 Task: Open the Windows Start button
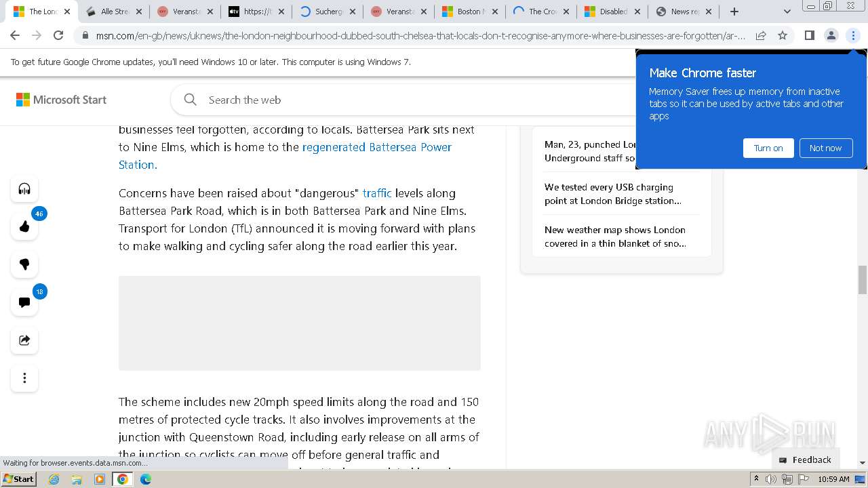pos(18,479)
